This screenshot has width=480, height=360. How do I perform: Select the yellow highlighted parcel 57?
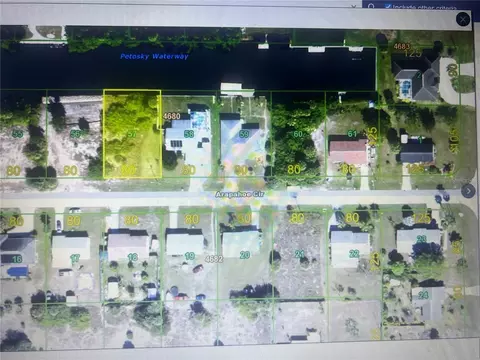tap(132, 134)
